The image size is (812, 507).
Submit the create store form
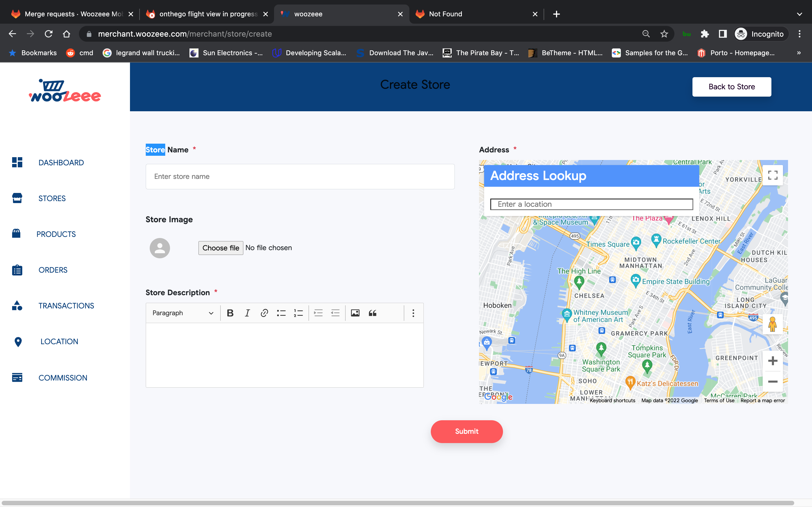[x=466, y=431]
